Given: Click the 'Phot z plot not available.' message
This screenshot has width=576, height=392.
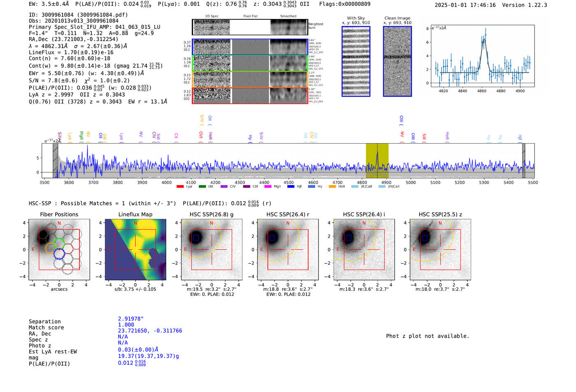Looking at the screenshot, I should 427,336.
